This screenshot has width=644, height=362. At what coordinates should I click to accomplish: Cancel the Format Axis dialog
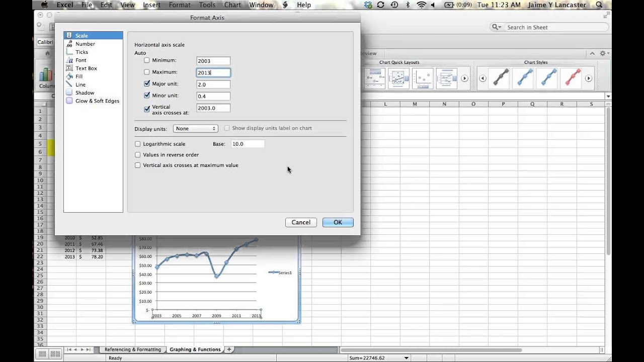[x=301, y=222]
